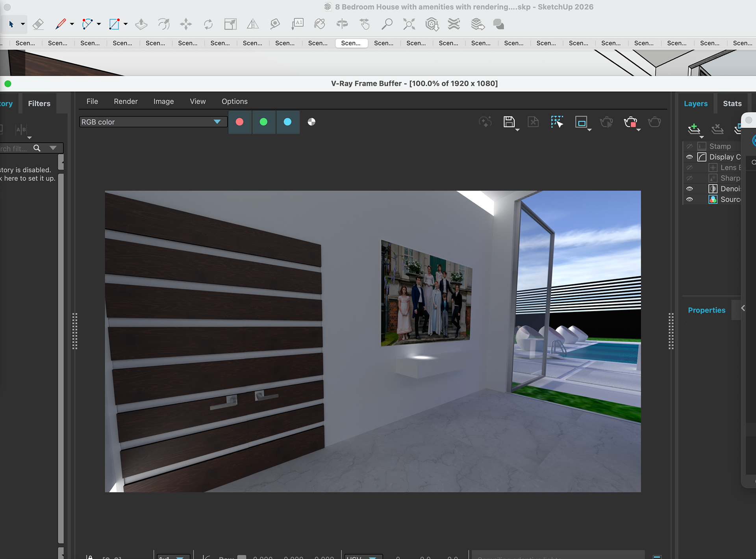The height and width of the screenshot is (559, 756).
Task: Click the add layer icon in Layers panel
Action: pyautogui.click(x=694, y=128)
